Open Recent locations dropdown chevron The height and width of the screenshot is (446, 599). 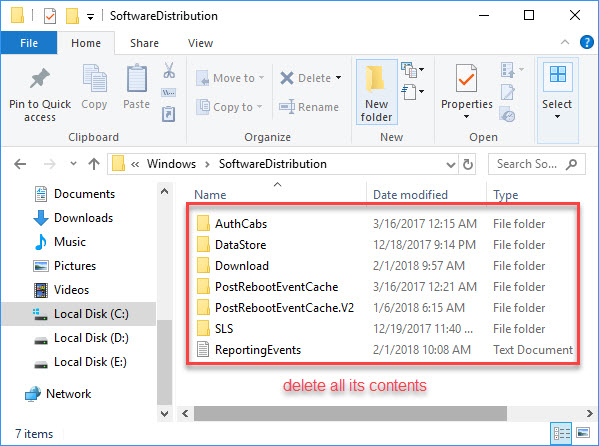point(73,164)
